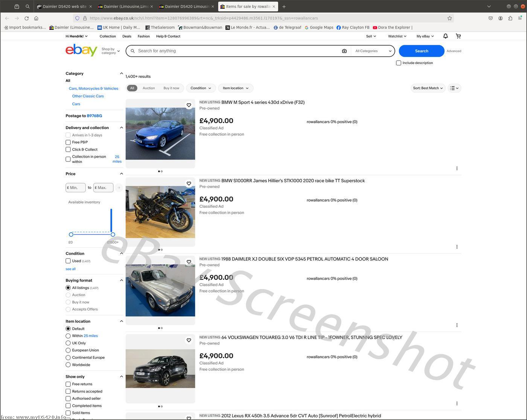527x420 pixels.
Task: Reload the page in Firefox
Action: (x=26, y=18)
